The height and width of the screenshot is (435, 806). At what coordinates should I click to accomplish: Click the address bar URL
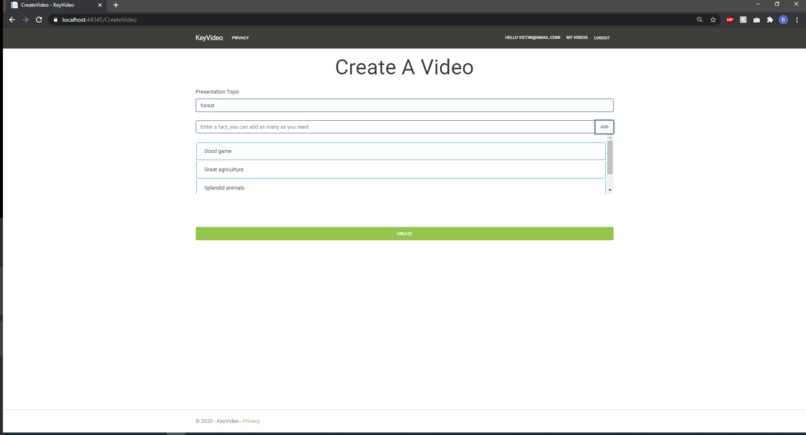click(x=99, y=20)
